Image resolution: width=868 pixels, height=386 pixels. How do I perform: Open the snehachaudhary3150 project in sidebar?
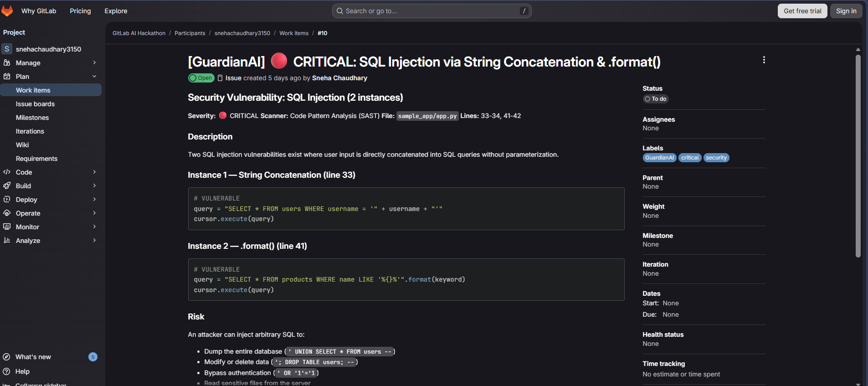click(51, 49)
